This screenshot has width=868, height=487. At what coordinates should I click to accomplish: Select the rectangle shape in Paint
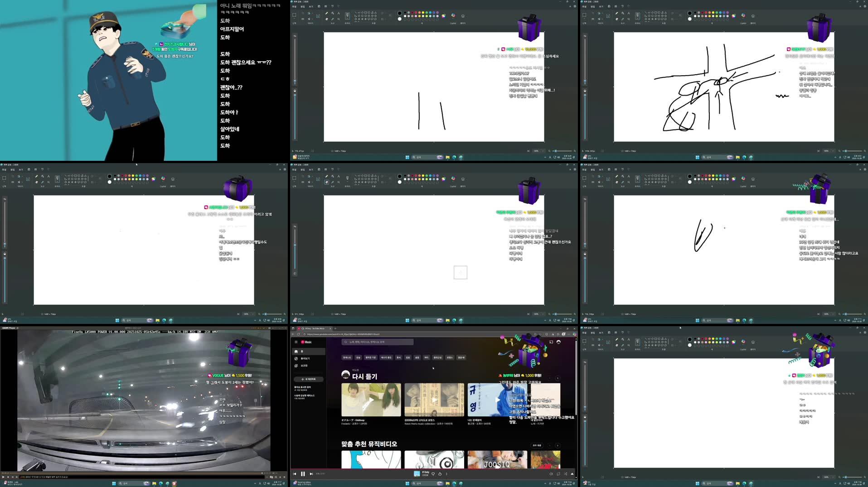(365, 13)
